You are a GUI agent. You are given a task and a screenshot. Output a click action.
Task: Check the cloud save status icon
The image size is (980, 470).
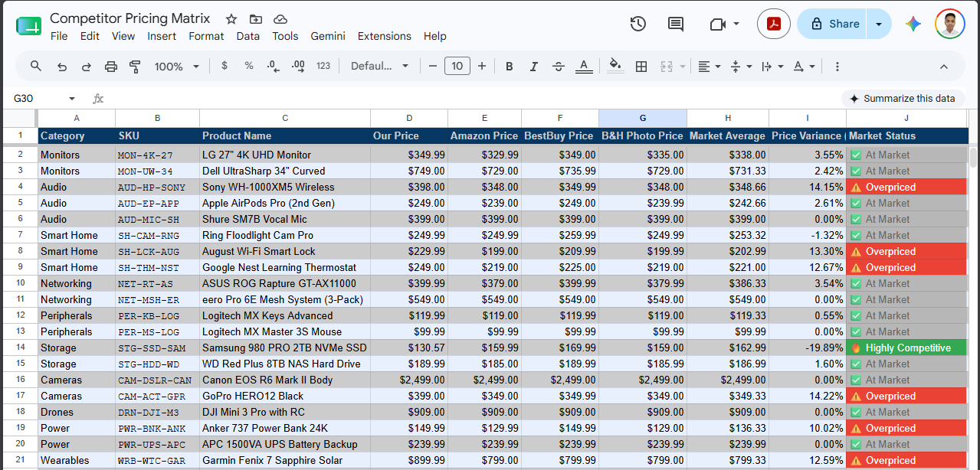pos(280,19)
